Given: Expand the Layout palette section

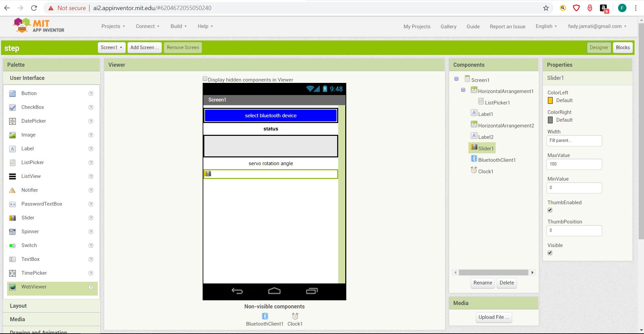Looking at the screenshot, I should pyautogui.click(x=52, y=306).
